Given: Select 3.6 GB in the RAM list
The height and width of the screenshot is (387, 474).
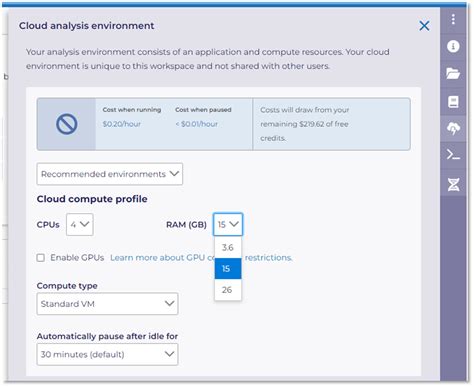Looking at the screenshot, I should coord(228,247).
